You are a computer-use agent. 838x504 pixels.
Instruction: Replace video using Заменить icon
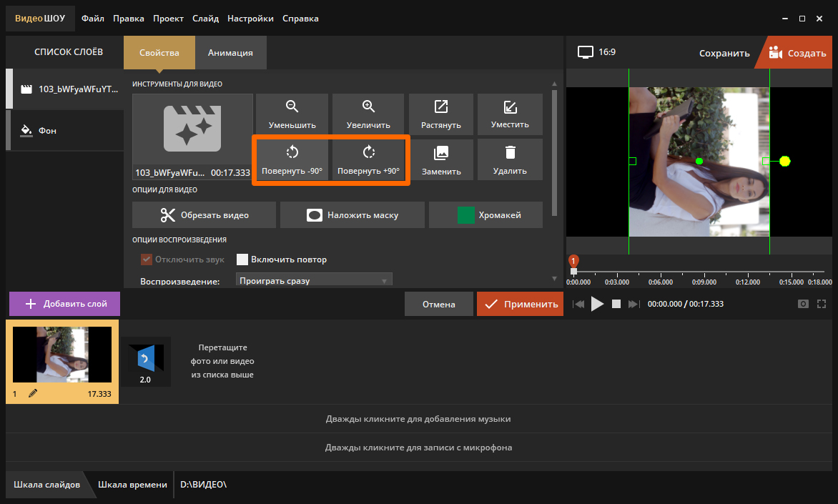[x=441, y=152]
